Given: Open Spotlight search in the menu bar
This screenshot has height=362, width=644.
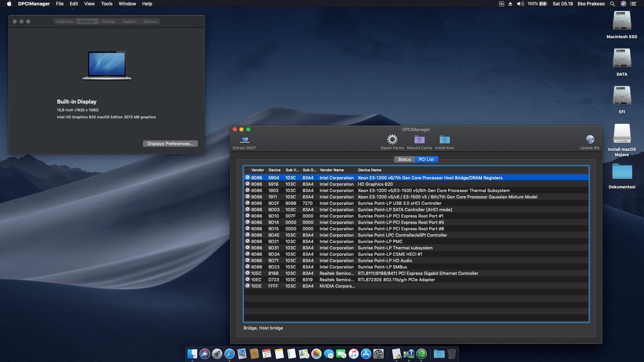Looking at the screenshot, I should [x=612, y=4].
